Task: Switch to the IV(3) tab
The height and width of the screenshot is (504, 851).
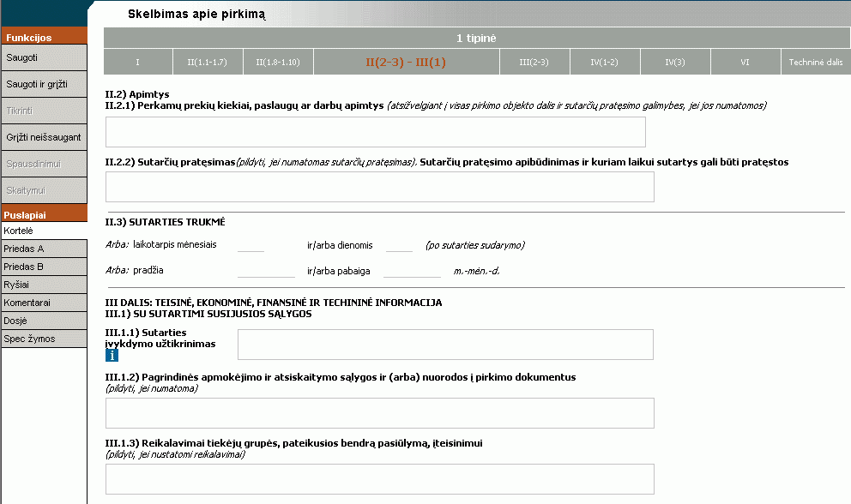Action: point(675,62)
